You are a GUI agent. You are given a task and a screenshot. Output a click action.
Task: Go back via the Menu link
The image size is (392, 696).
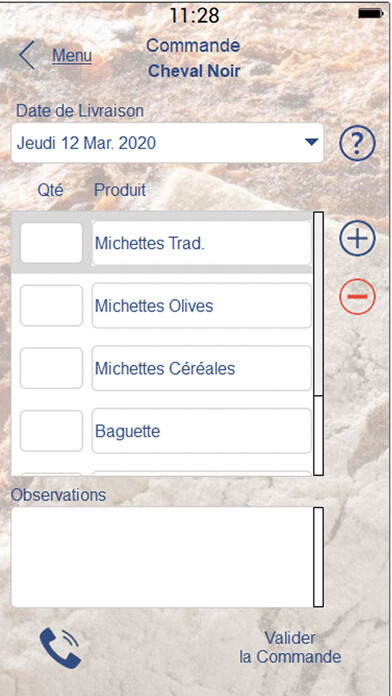pos(72,55)
